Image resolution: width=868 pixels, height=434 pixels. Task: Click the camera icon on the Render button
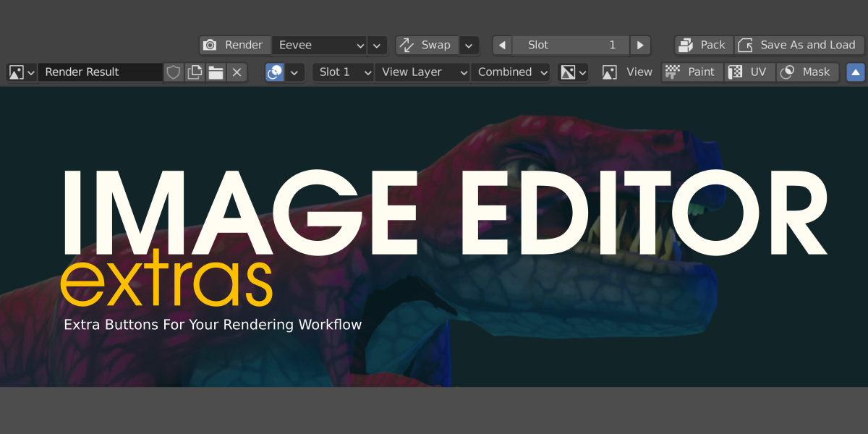coord(210,45)
